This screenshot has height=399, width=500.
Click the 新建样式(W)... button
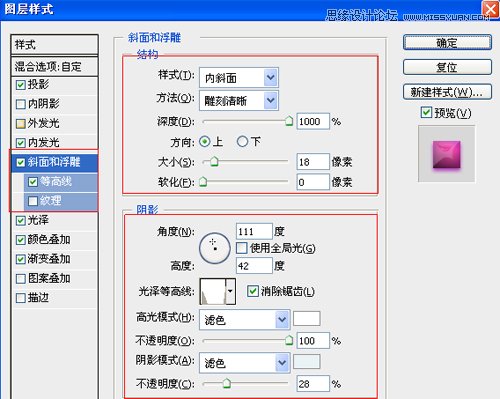click(x=447, y=92)
